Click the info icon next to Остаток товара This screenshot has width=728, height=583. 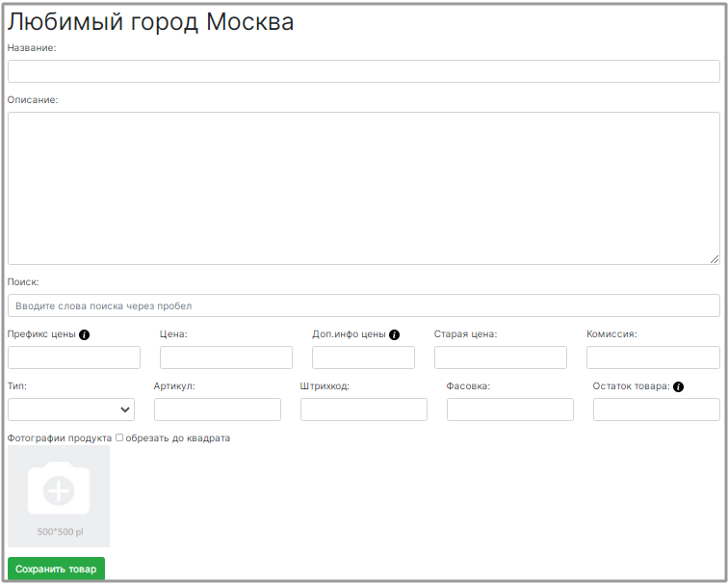(x=678, y=386)
